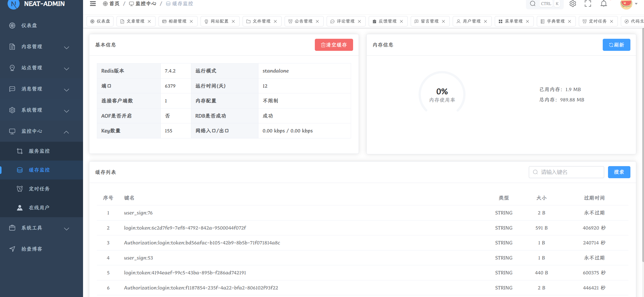Click the red 清空缓存 button
This screenshot has width=644, height=297.
[334, 45]
